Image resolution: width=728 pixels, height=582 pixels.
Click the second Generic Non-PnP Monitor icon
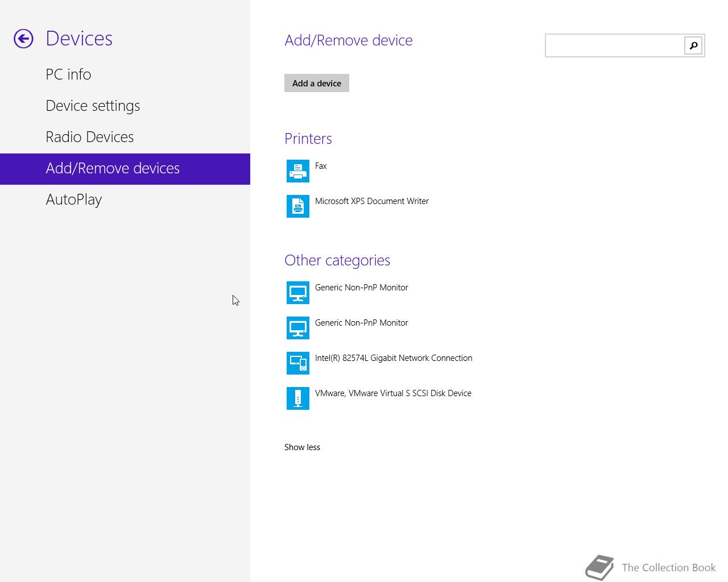(298, 328)
